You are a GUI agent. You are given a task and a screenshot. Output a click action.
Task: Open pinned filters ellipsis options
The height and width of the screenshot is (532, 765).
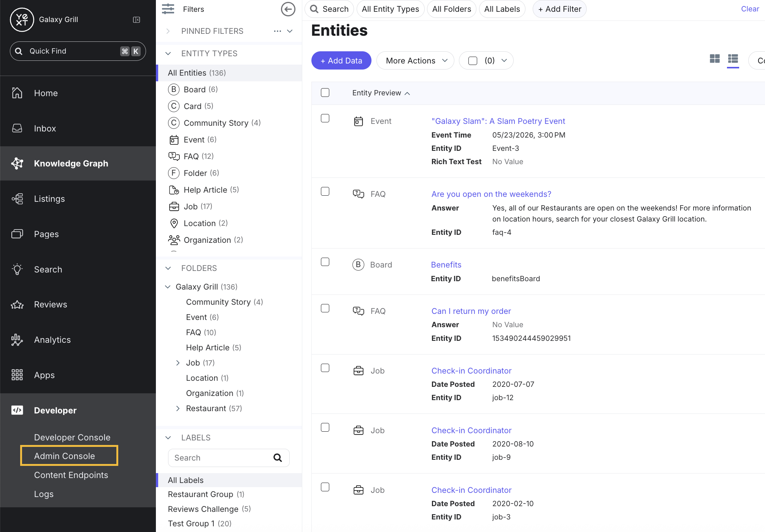click(278, 31)
